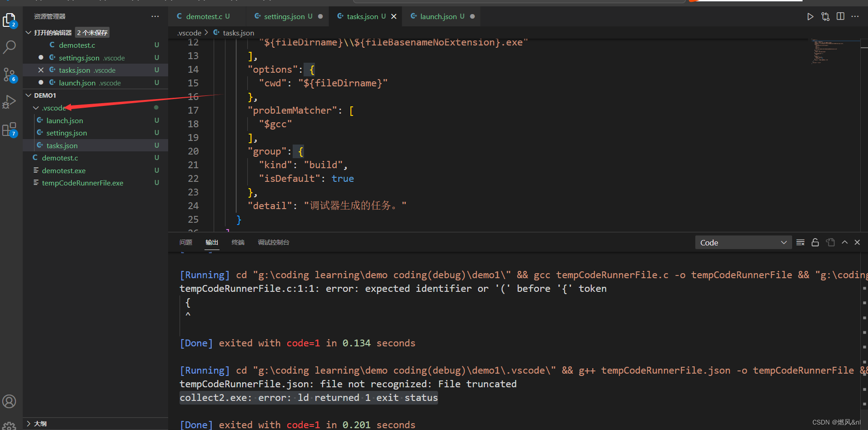This screenshot has height=430, width=868.
Task: Open the Run and Debug view
Action: pos(10,102)
